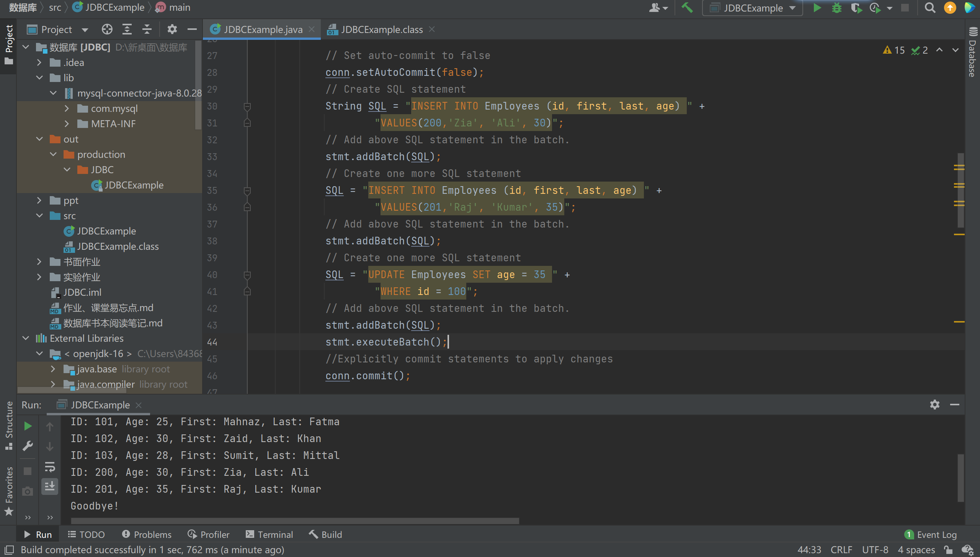Viewport: 980px width, 557px height.
Task: Click the green Run button in top toolbar
Action: (817, 8)
